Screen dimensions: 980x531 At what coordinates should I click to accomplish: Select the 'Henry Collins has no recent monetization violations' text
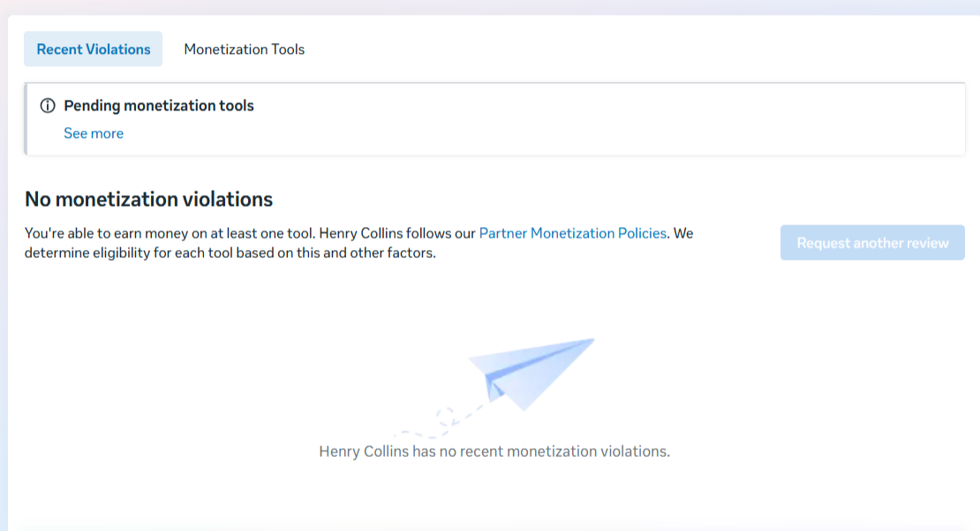[494, 451]
